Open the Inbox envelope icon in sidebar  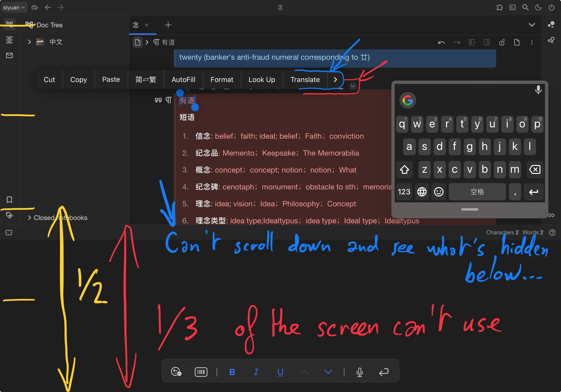pos(9,55)
